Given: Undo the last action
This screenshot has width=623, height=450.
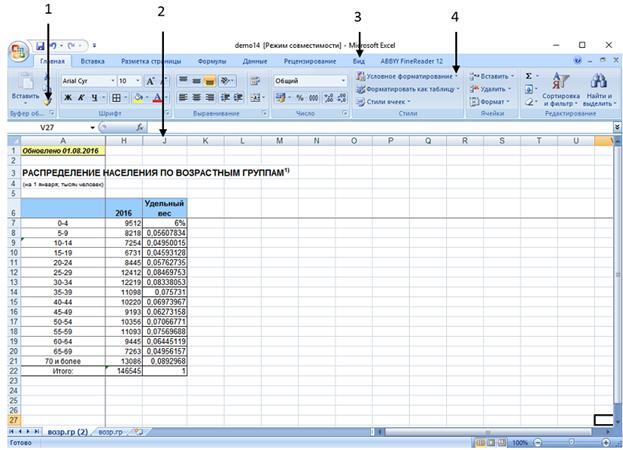Looking at the screenshot, I should click(53, 46).
